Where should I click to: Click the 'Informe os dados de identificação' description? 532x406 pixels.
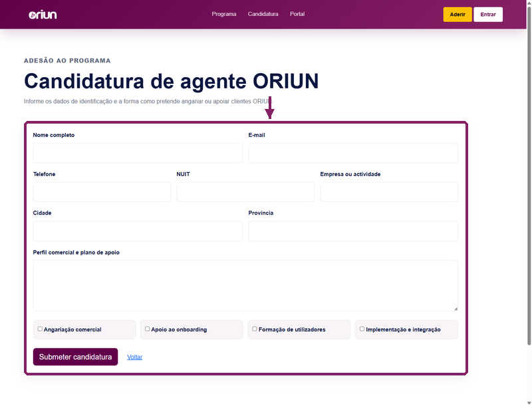[148, 101]
